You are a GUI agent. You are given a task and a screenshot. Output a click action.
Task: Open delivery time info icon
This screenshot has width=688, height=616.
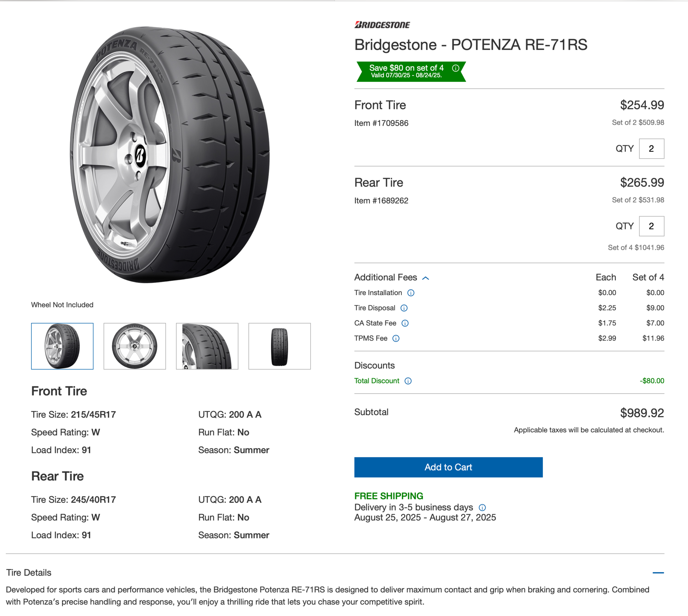point(482,507)
